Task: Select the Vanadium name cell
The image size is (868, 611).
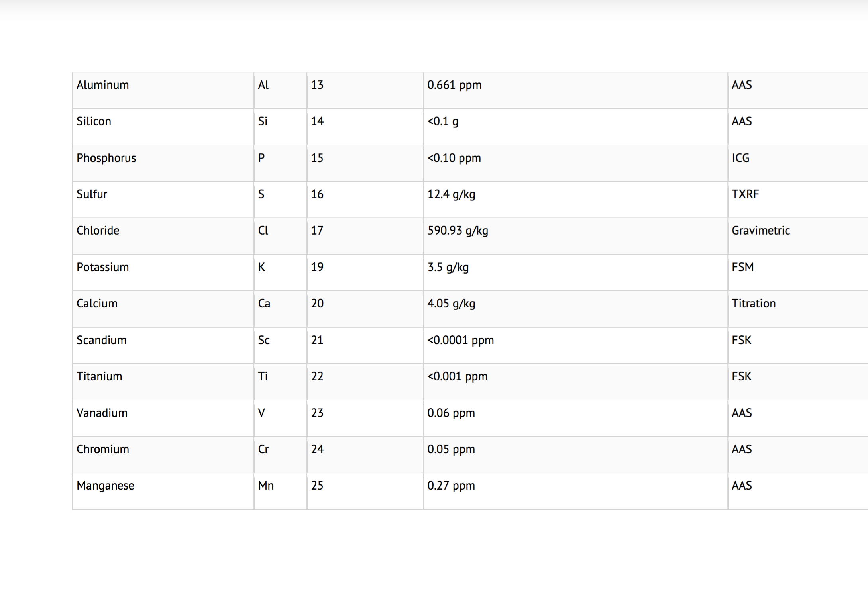Action: pyautogui.click(x=102, y=413)
